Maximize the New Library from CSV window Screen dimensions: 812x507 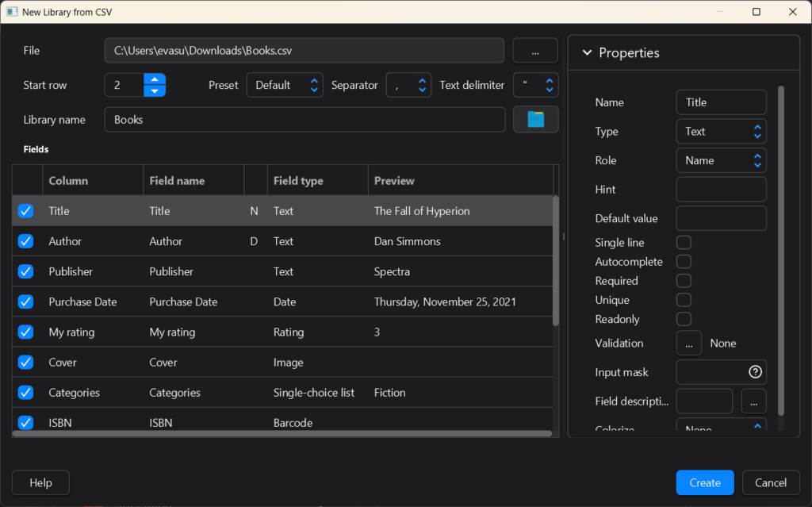tap(756, 11)
